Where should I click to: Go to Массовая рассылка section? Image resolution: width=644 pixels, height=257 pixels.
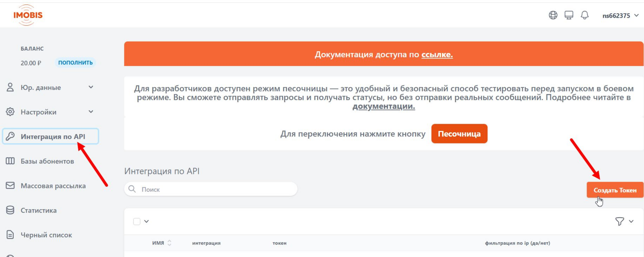[x=53, y=186]
